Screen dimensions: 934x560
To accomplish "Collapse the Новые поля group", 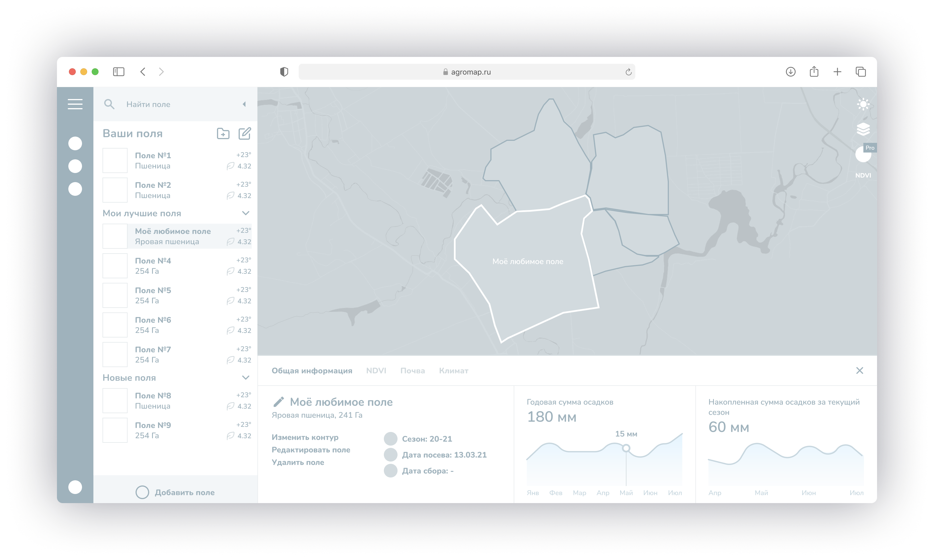I will (x=246, y=378).
